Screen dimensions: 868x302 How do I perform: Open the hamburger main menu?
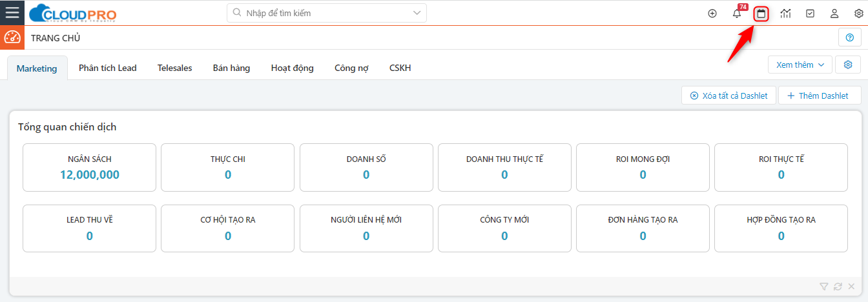coord(12,13)
